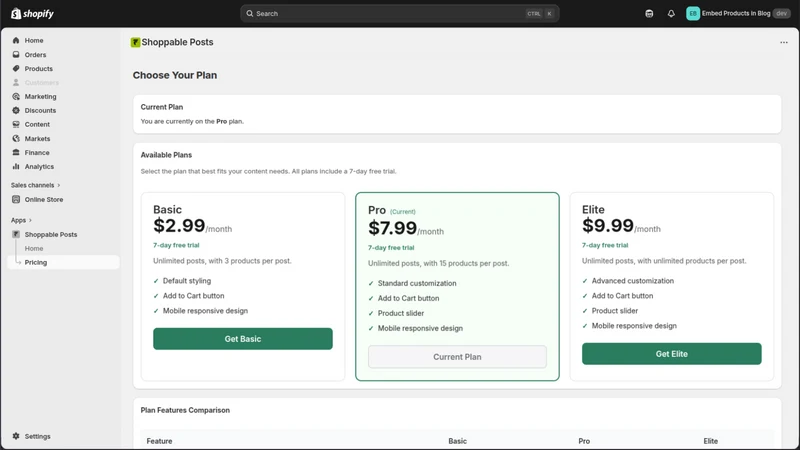Screen dimensions: 800x450
Task: Click the Settings gear icon
Action: point(16,436)
